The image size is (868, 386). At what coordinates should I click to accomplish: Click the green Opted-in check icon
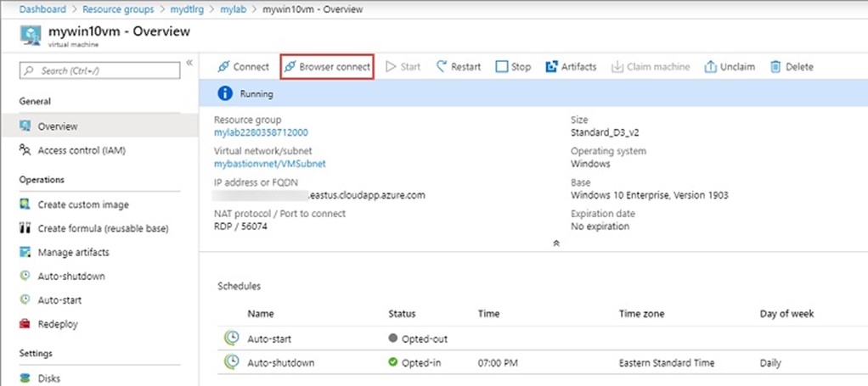point(393,363)
